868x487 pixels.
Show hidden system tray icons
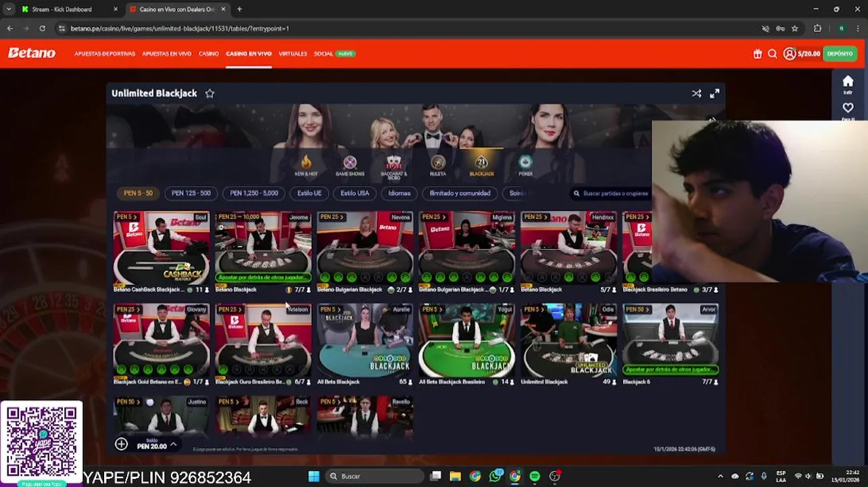point(720,476)
